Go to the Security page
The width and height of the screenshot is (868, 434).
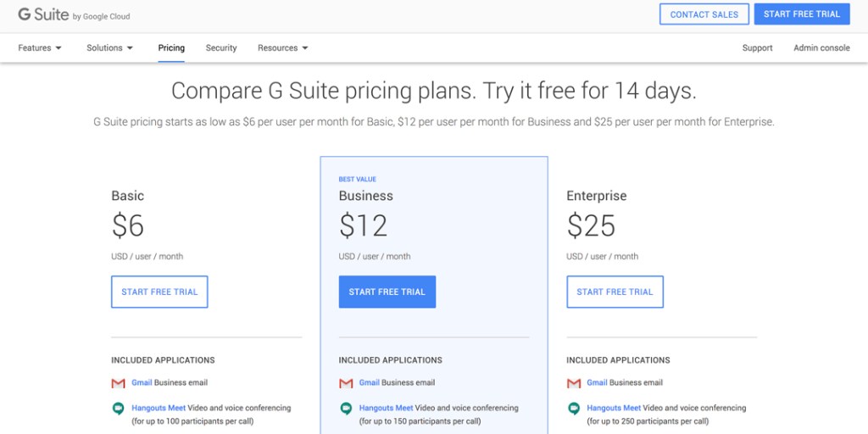tap(221, 48)
